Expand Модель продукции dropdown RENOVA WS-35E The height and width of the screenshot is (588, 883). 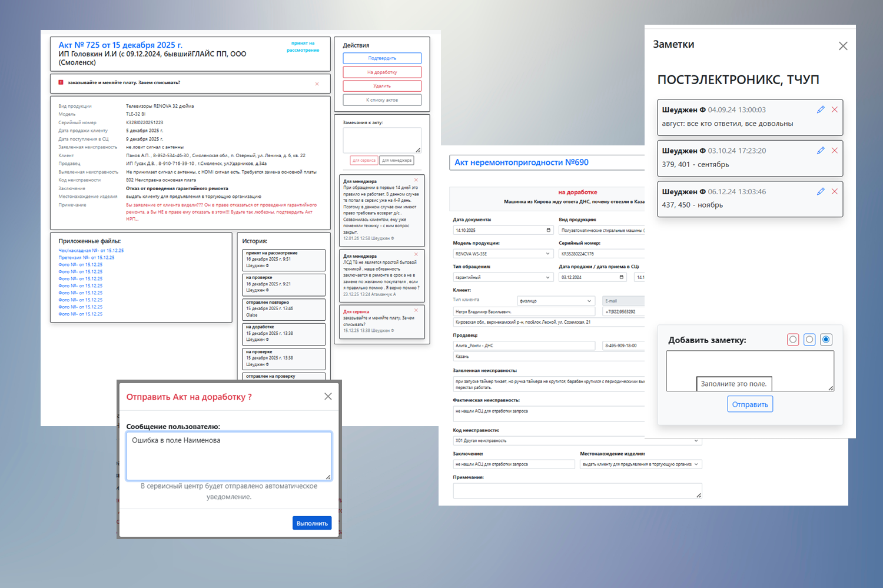pos(503,254)
